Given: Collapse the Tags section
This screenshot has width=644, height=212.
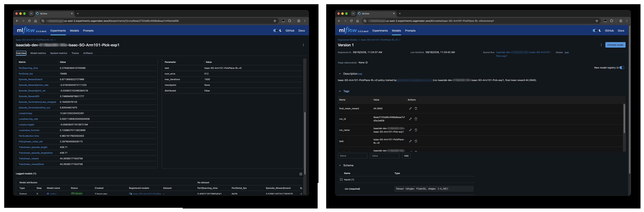Looking at the screenshot, I should 340,91.
